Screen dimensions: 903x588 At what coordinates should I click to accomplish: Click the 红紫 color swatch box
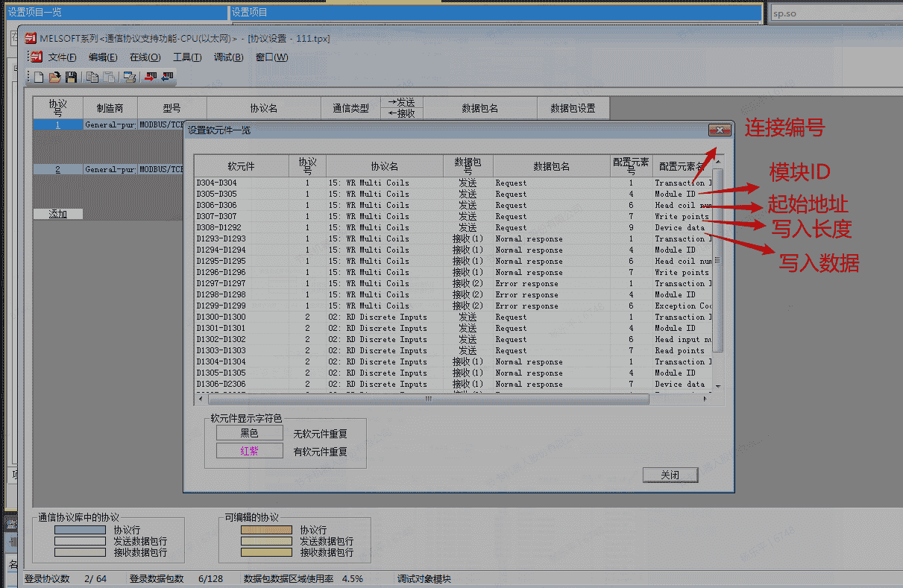249,451
